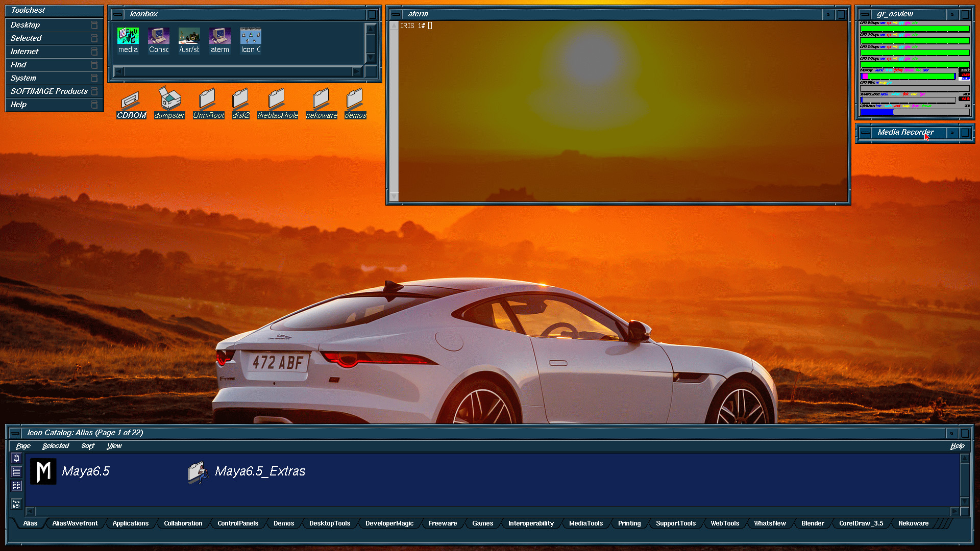
Task: Click the column grid view icon in Icon Catalog
Action: click(16, 486)
